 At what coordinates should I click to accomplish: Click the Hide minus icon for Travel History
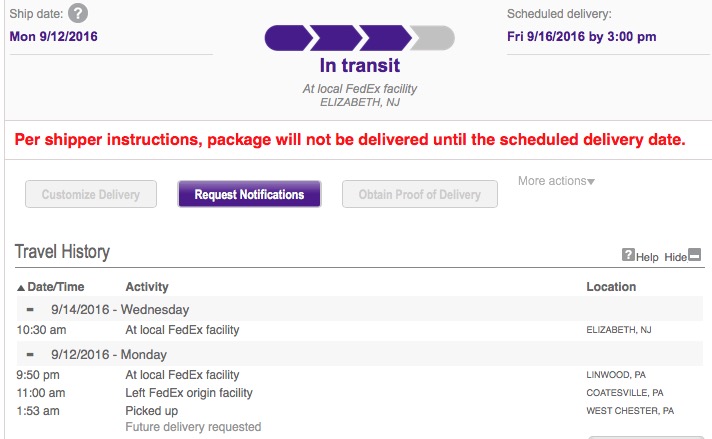pos(695,255)
